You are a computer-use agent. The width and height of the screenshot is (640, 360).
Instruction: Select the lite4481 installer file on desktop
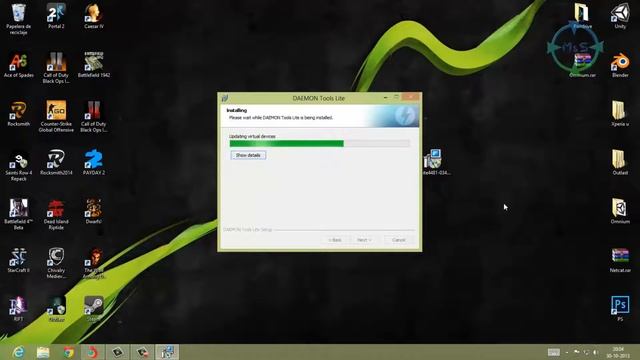[x=435, y=162]
